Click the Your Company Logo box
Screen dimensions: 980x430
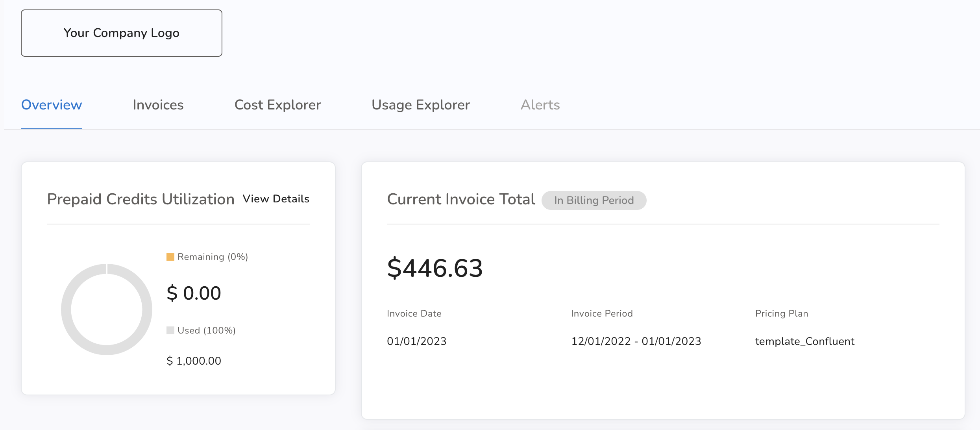point(121,33)
